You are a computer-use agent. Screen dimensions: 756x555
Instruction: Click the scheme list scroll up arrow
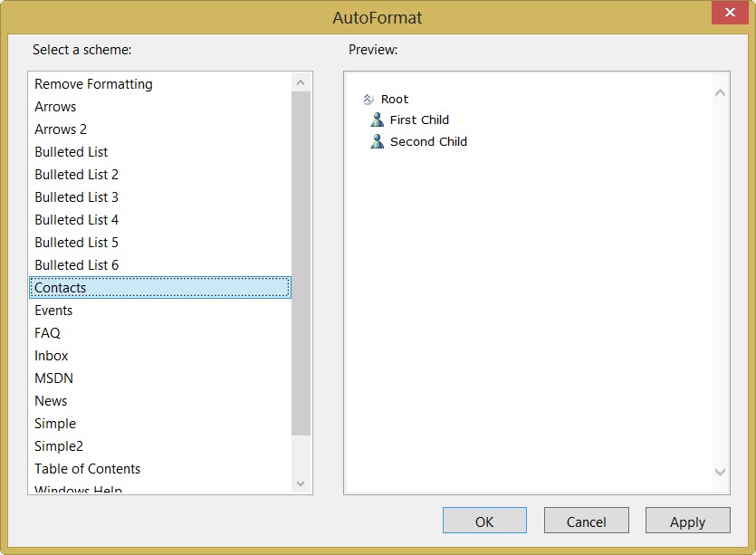[x=301, y=82]
